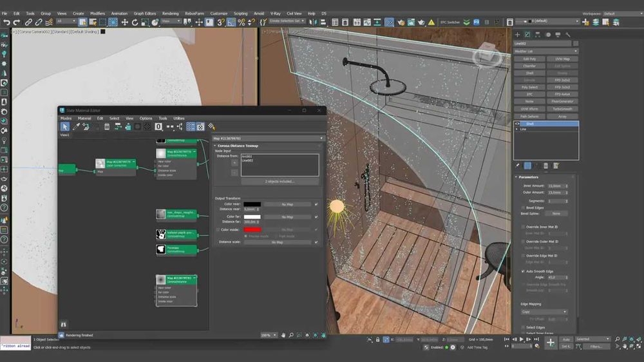Select the arrow Select Tool in Slate Material Editor
Viewport: 644px width, 362px height.
(x=65, y=126)
